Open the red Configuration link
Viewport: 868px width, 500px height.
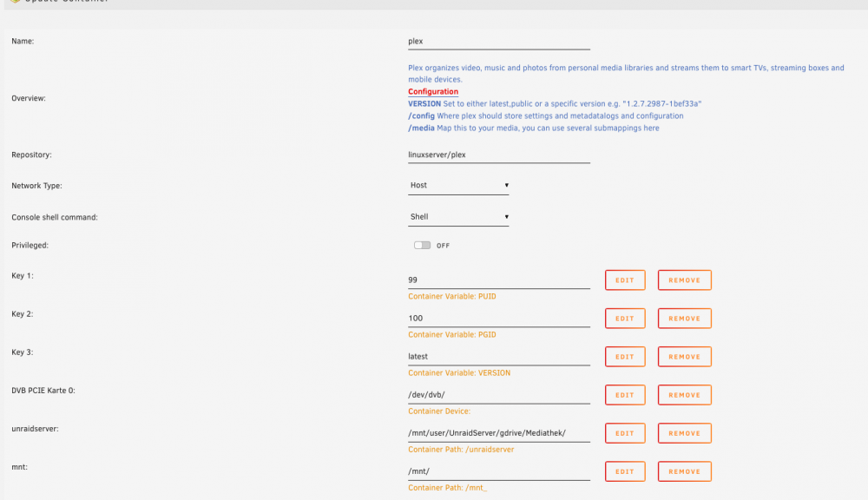point(433,92)
